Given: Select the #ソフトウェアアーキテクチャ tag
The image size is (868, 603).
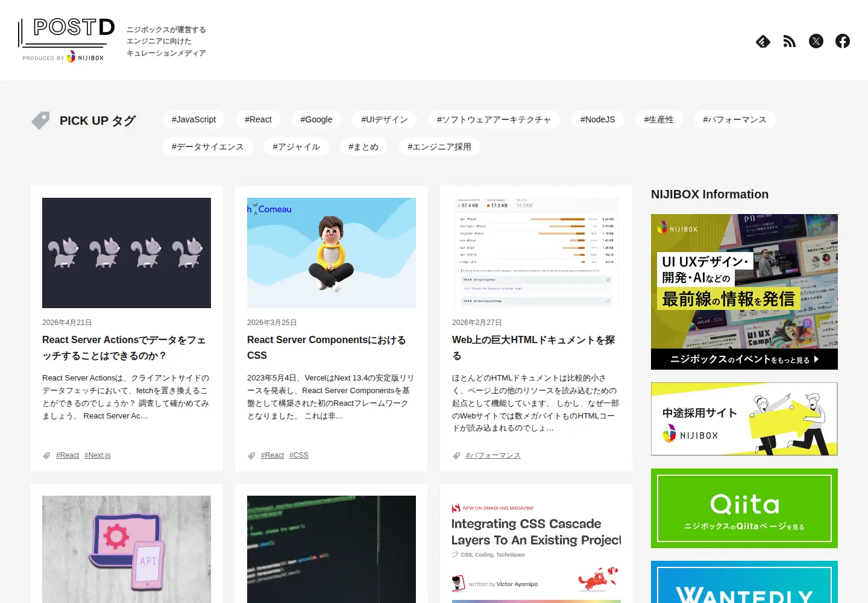Looking at the screenshot, I should click(494, 119).
